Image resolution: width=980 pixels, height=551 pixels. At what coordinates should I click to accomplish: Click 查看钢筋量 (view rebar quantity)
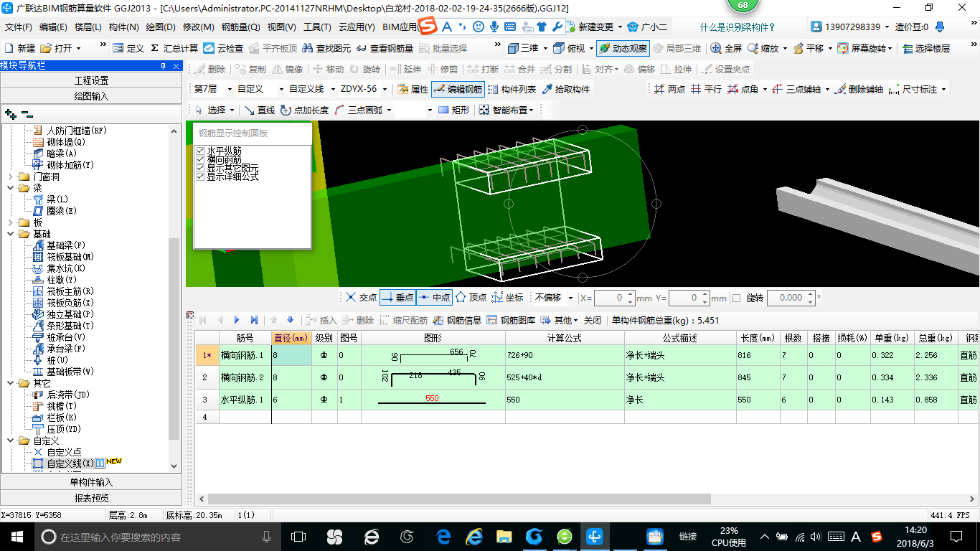click(385, 48)
